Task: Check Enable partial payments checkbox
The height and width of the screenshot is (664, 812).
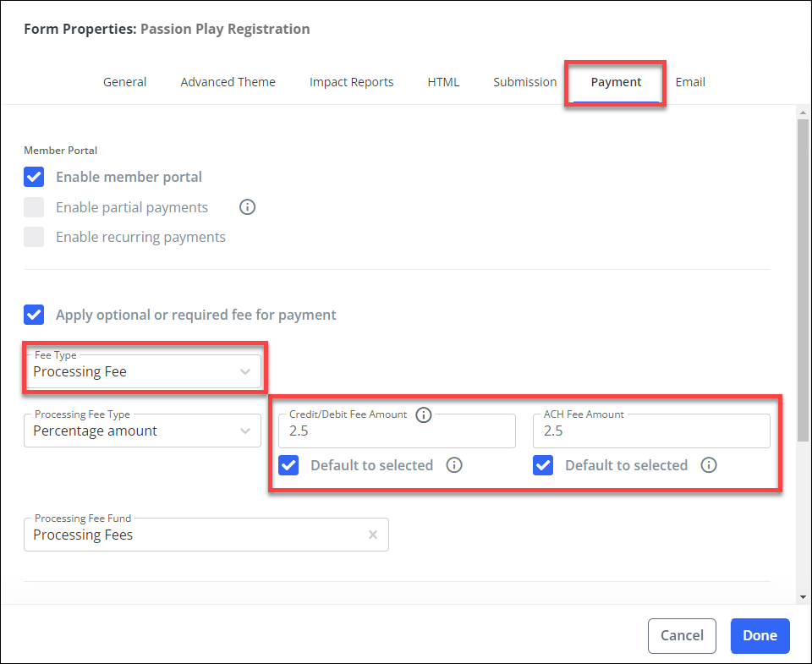Action: click(x=34, y=207)
